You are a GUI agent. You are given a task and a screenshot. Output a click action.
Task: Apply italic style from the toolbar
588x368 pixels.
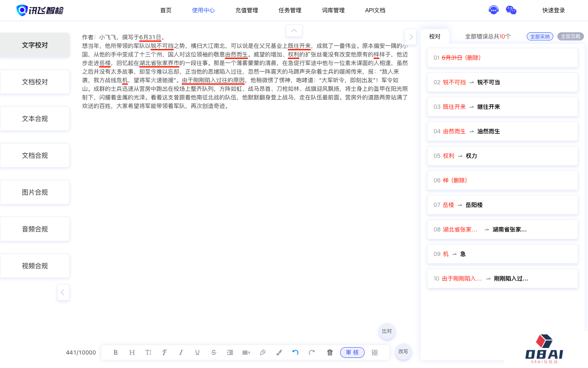[x=181, y=352]
